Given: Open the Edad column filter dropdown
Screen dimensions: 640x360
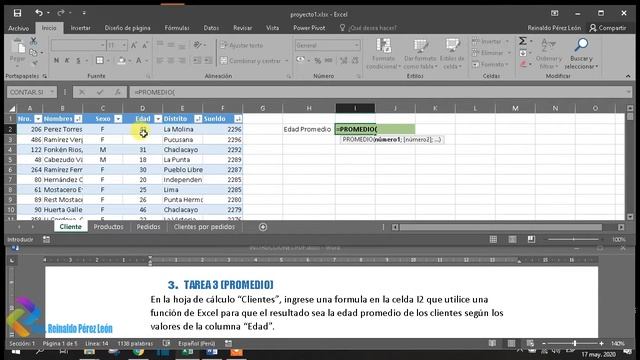Looking at the screenshot, I should click(158, 119).
